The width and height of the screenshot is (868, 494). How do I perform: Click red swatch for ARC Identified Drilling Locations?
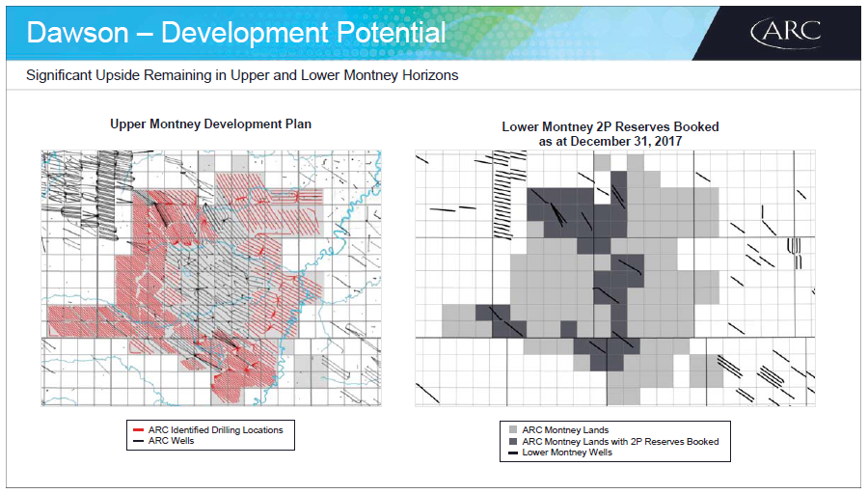(138, 430)
